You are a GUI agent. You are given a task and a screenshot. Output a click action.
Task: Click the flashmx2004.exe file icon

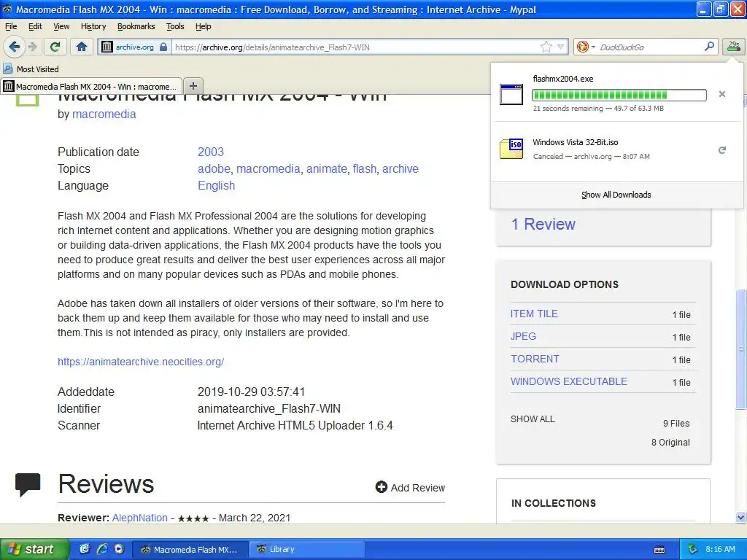pyautogui.click(x=511, y=94)
